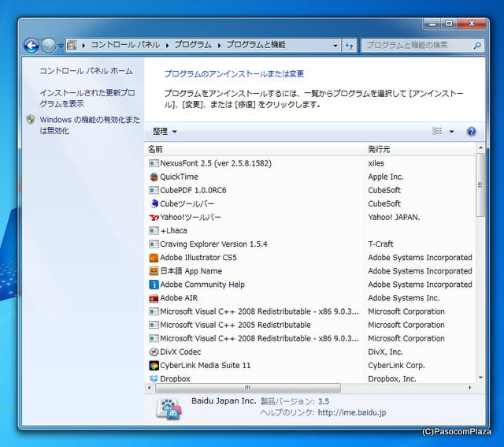This screenshot has height=447, width=504.
Task: Expand the arrow before コントロール パネル breadcrumb
Action: [83, 46]
